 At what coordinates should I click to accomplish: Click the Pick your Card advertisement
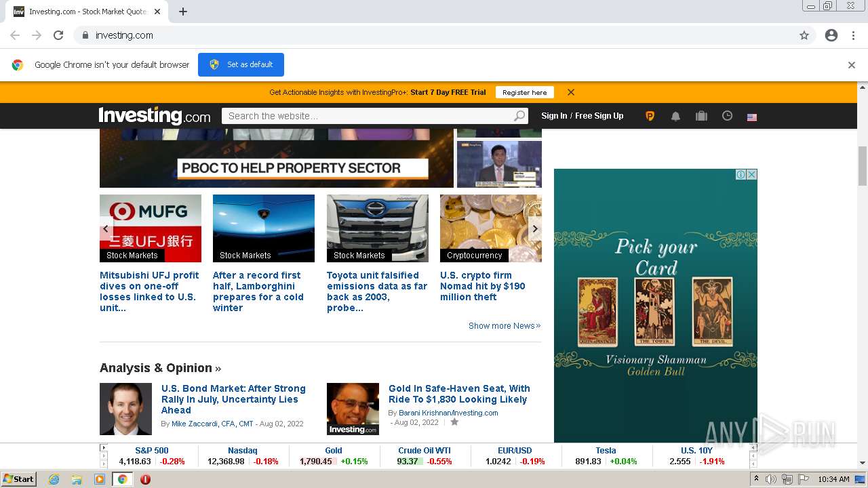[656, 306]
